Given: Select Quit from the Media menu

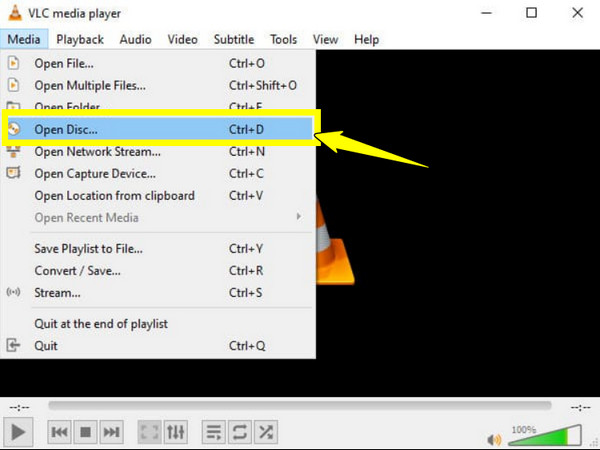Looking at the screenshot, I should (158, 346).
